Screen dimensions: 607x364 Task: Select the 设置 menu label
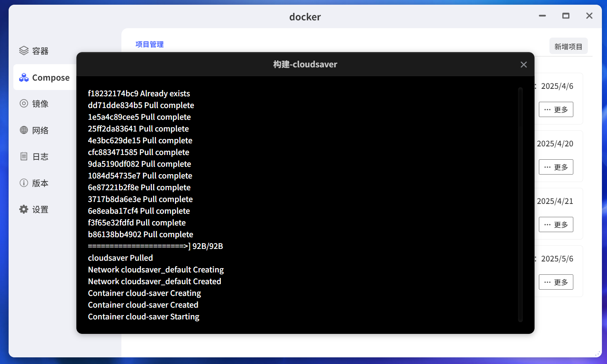click(x=40, y=209)
